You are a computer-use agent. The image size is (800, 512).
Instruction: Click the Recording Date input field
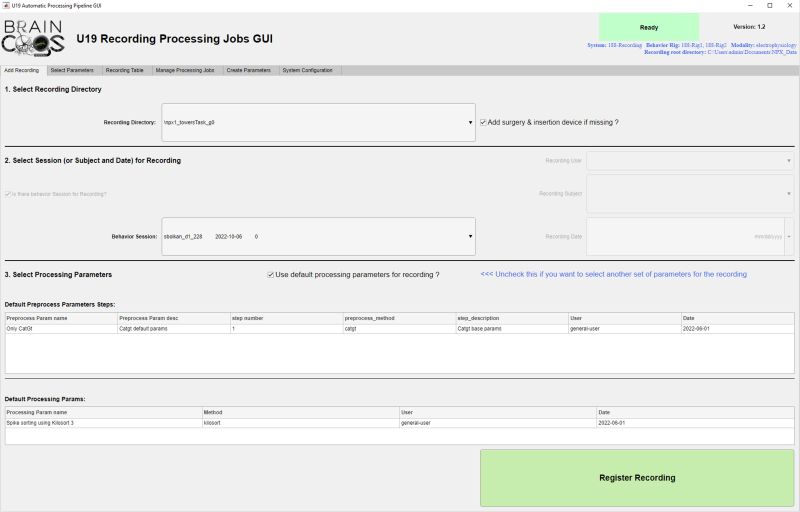pos(685,237)
